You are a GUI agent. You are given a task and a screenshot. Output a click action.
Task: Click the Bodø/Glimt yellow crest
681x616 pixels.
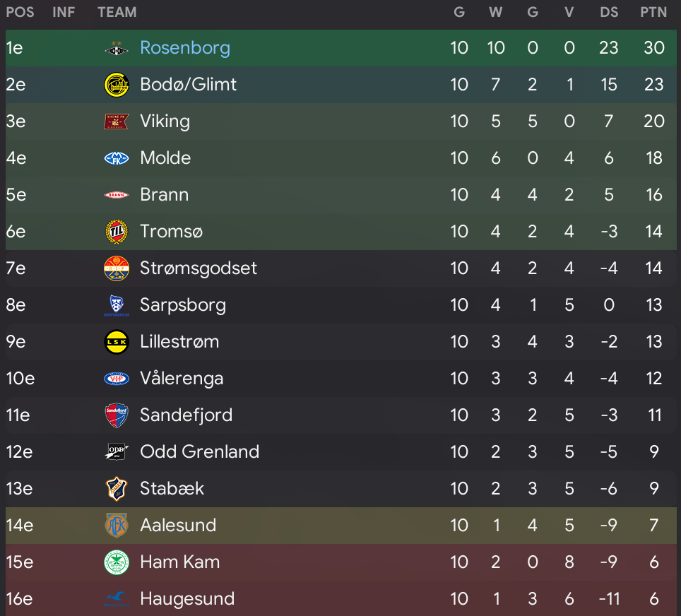click(x=117, y=85)
